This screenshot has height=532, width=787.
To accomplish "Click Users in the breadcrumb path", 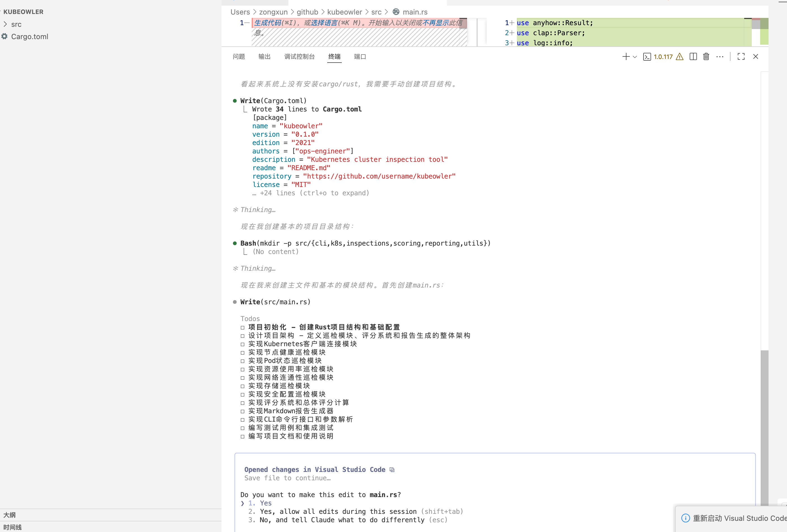I will [x=240, y=12].
